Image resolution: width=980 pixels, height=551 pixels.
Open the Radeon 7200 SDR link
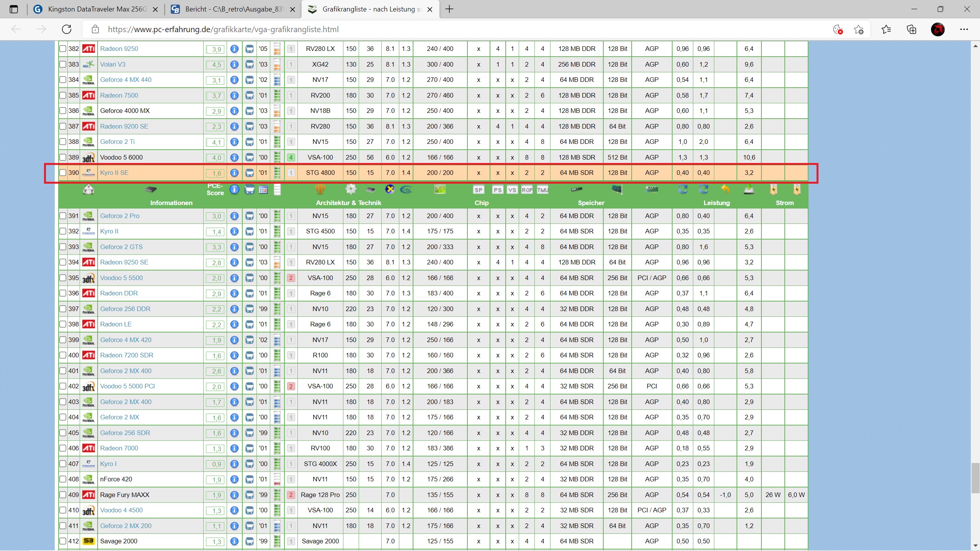pyautogui.click(x=127, y=355)
